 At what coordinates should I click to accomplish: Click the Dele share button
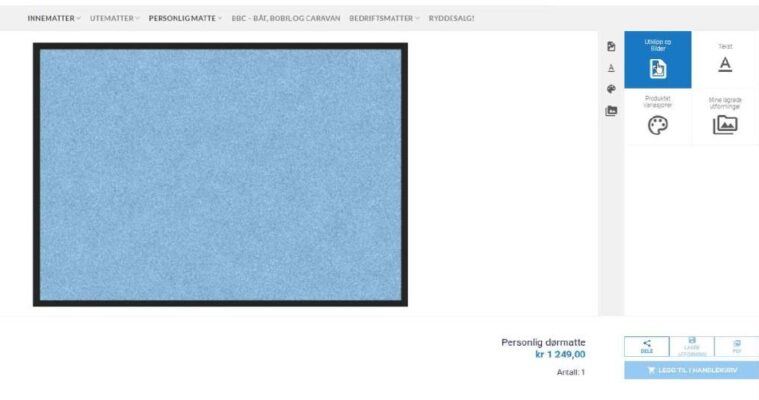click(647, 346)
